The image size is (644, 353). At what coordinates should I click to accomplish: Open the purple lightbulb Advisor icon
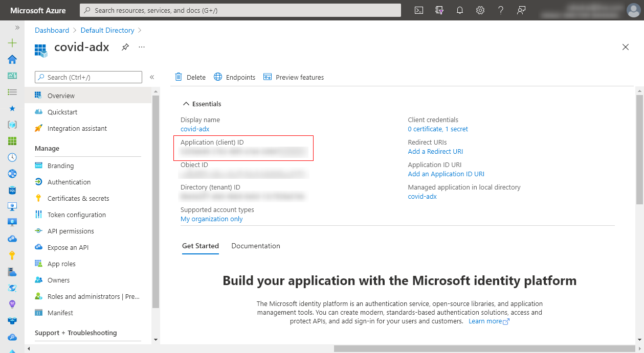pos(12,304)
